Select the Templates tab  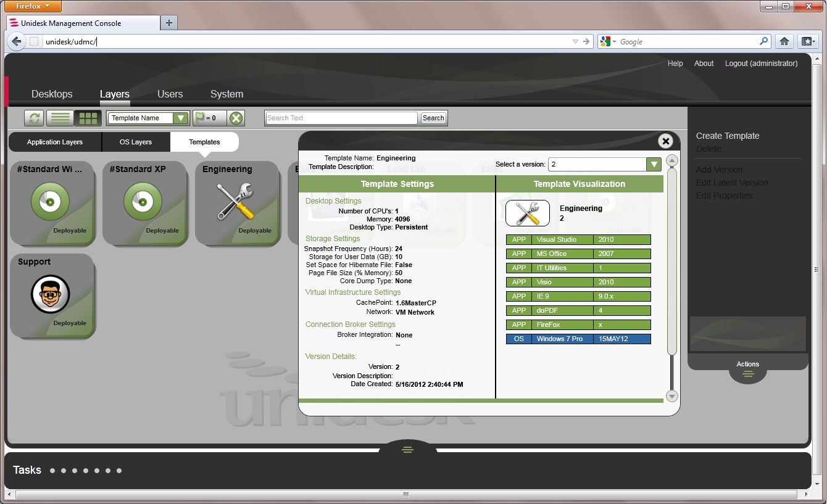(x=204, y=142)
